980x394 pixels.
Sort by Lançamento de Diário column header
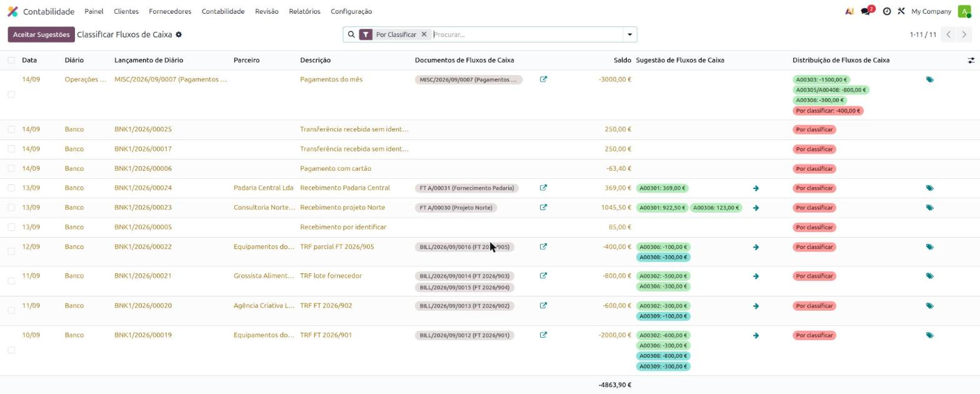pos(149,60)
